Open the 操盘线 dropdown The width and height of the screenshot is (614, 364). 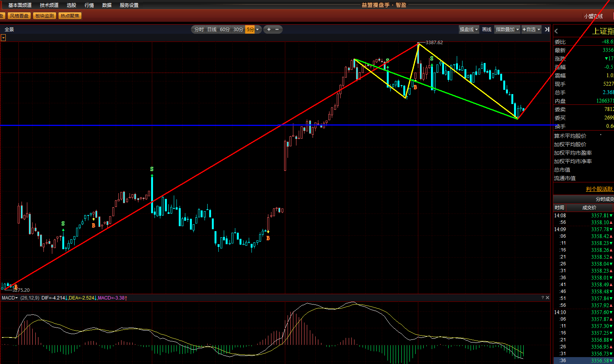pyautogui.click(x=469, y=29)
